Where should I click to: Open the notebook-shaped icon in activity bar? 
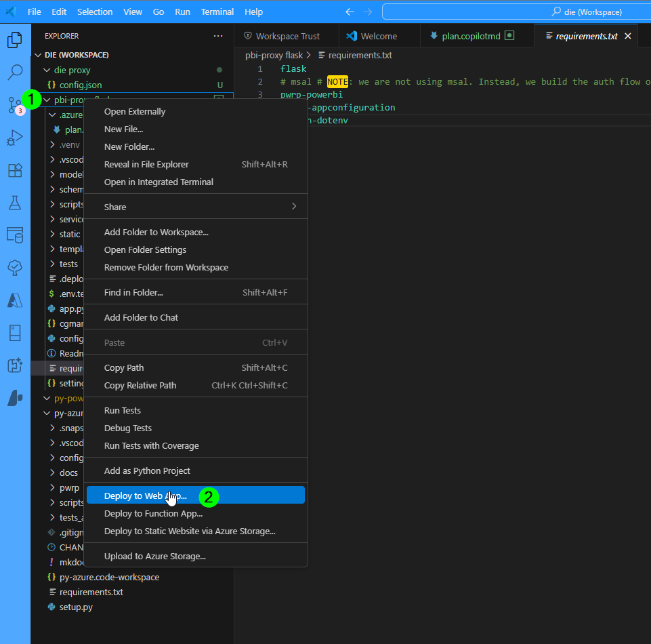(15, 333)
